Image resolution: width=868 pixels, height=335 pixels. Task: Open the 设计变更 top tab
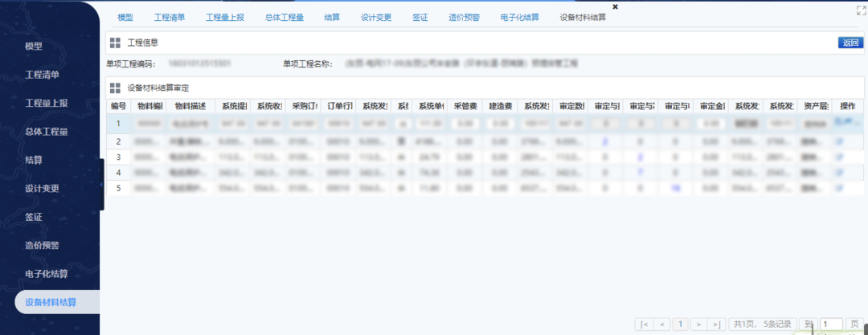(376, 17)
